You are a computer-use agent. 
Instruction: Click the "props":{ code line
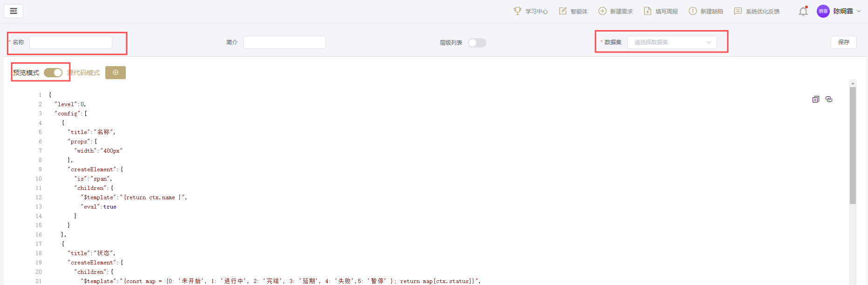(x=82, y=142)
